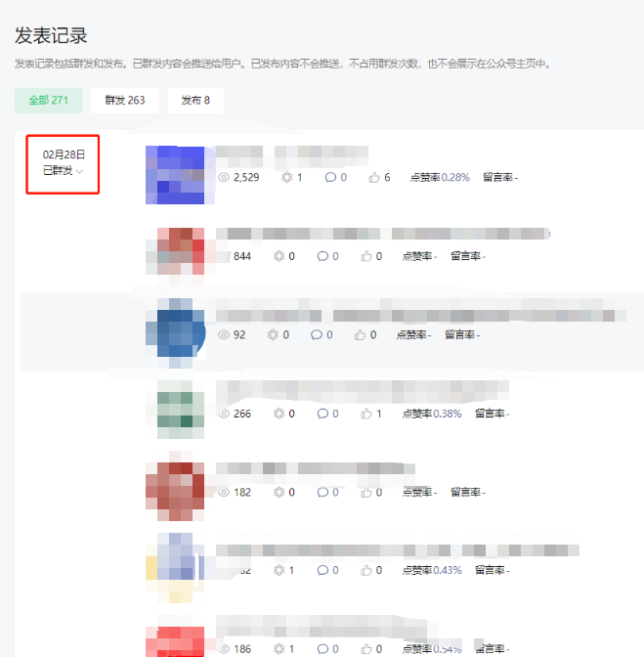This screenshot has height=657, width=644.
Task: Click the comment bubble icon in the 2,529 row
Action: (x=330, y=177)
